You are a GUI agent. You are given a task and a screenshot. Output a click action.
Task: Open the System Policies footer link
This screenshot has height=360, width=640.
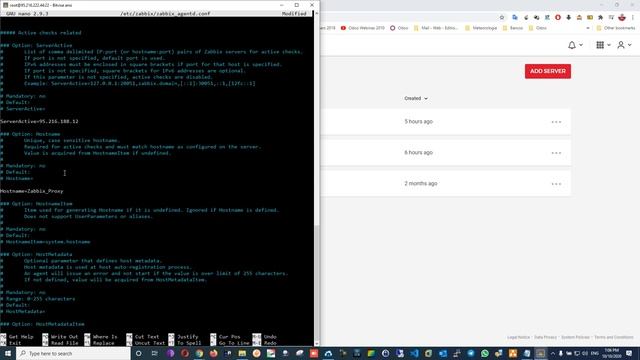click(575, 337)
